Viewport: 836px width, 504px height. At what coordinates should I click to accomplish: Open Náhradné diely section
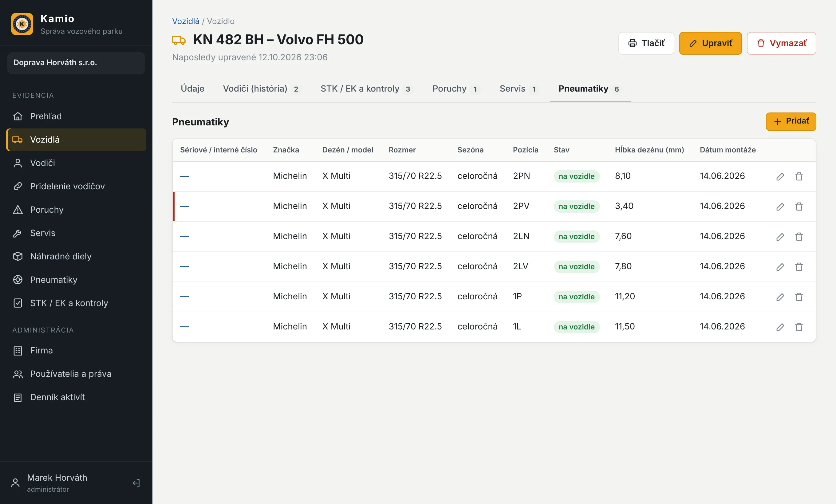(76, 256)
